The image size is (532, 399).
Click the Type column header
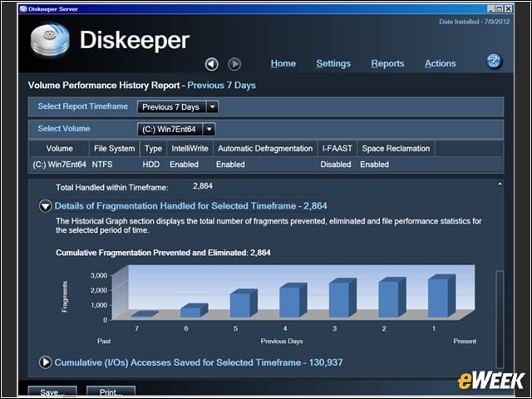(x=153, y=149)
